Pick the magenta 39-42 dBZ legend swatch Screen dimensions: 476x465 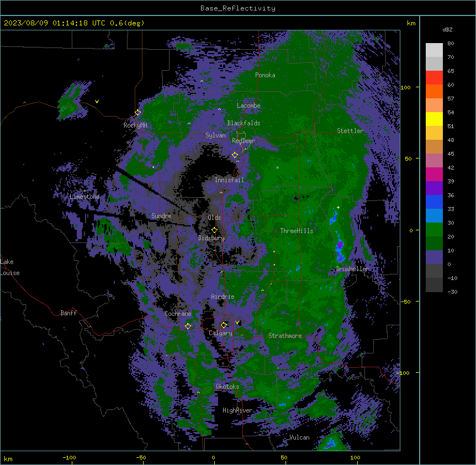click(434, 174)
